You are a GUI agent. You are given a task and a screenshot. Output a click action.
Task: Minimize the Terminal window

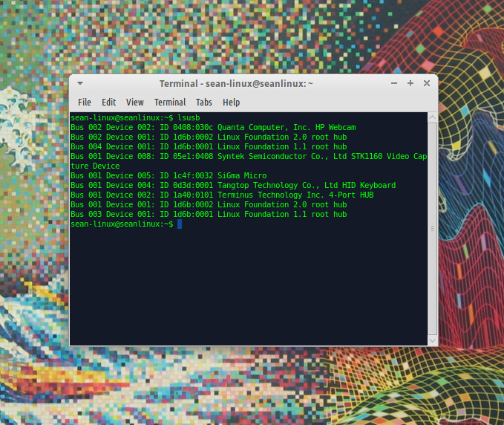(x=394, y=83)
